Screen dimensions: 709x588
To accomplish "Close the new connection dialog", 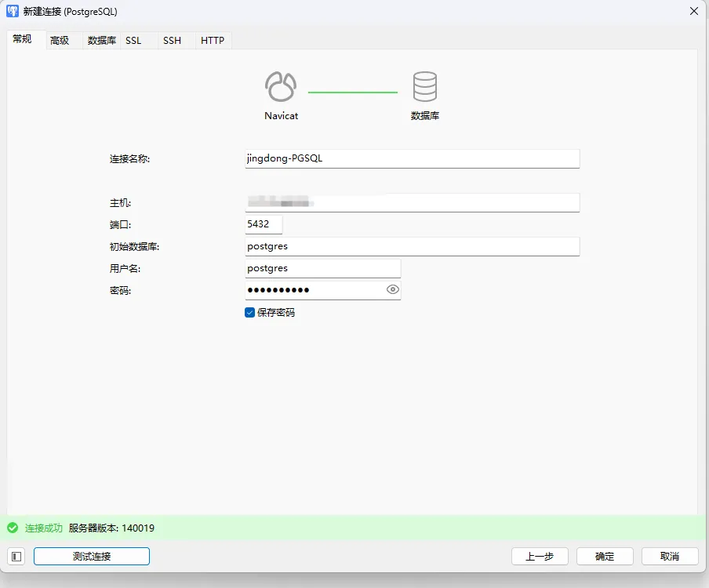I will point(693,11).
